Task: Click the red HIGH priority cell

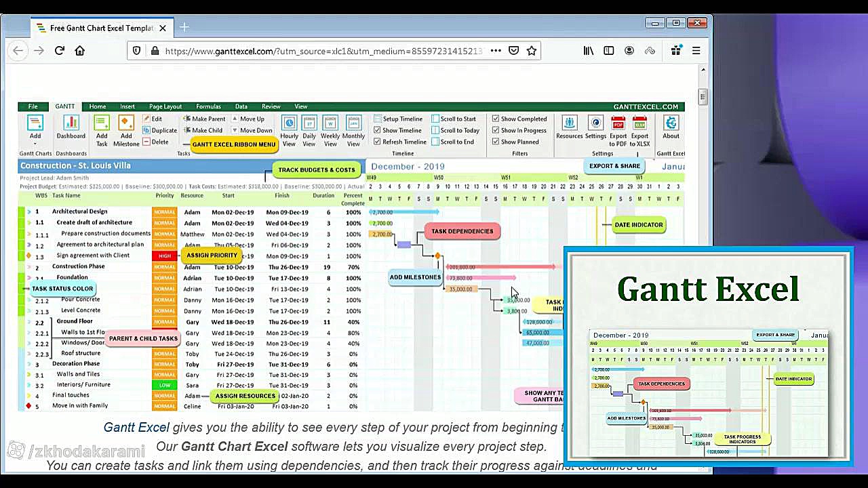Action: coord(164,256)
